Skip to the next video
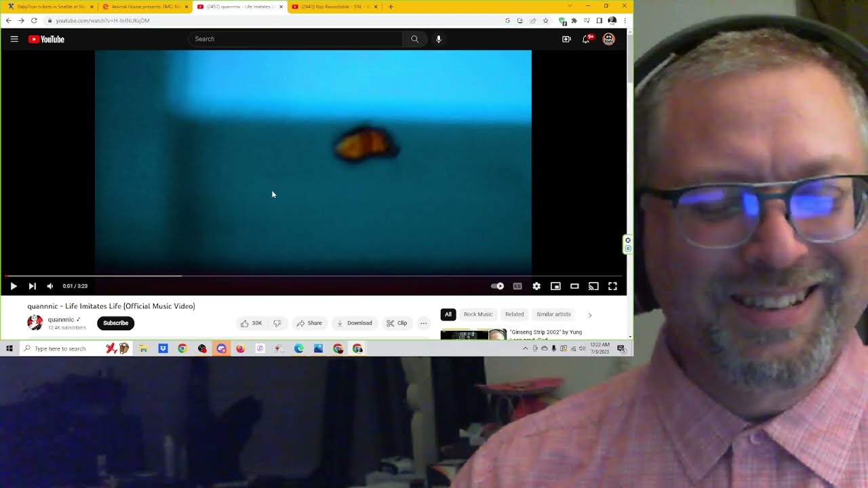868x488 pixels. tap(32, 286)
